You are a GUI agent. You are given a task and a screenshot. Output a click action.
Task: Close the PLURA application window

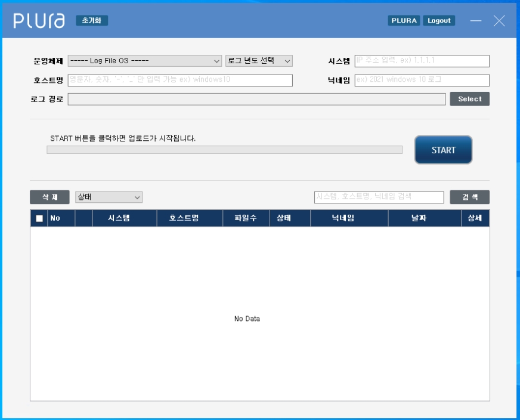(499, 21)
